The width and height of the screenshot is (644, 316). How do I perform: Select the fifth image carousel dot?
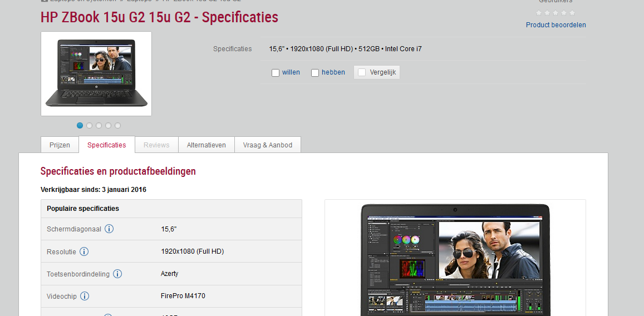tap(117, 126)
